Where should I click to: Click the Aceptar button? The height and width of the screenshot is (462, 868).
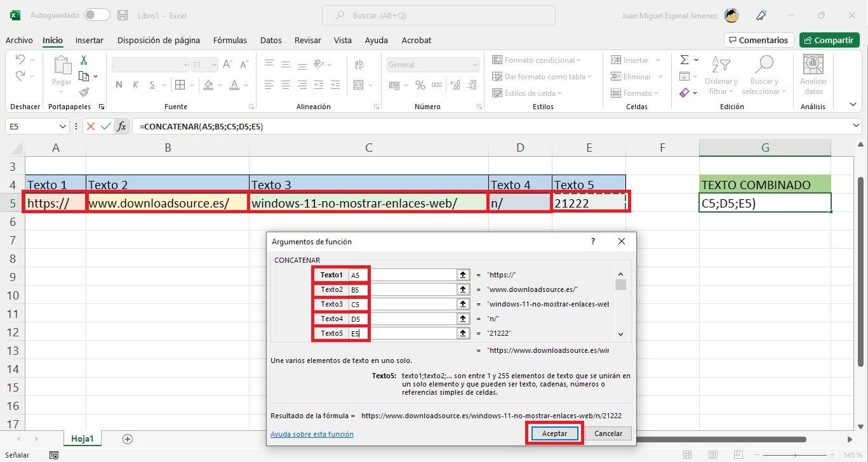(x=554, y=433)
